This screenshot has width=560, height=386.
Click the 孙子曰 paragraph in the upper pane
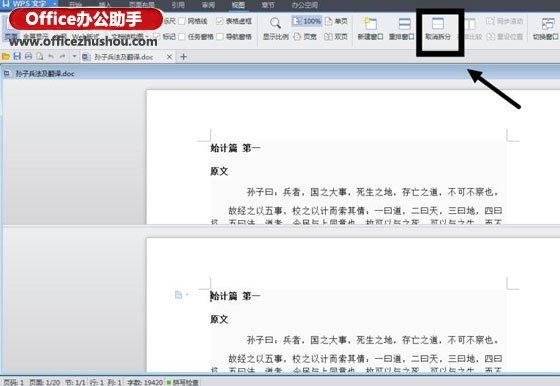(x=372, y=192)
